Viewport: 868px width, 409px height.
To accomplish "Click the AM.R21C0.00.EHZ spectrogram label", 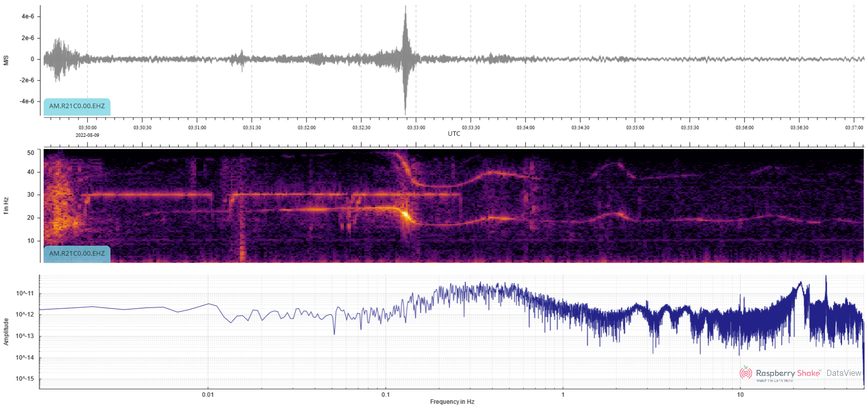I will pos(77,254).
